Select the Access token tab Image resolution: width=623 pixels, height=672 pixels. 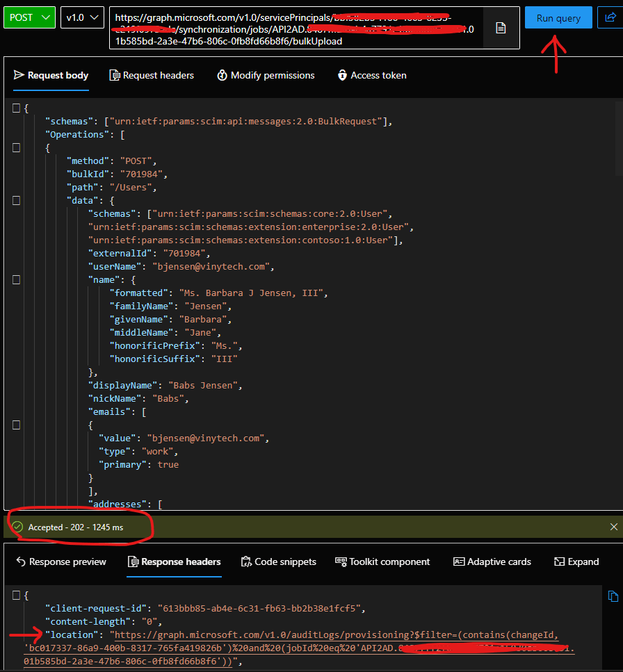(372, 75)
